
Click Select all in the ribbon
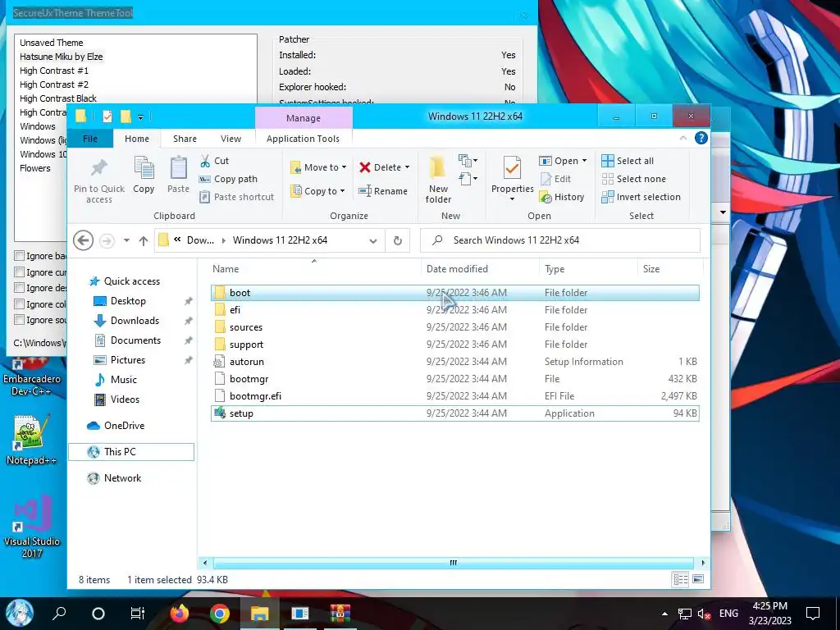628,161
